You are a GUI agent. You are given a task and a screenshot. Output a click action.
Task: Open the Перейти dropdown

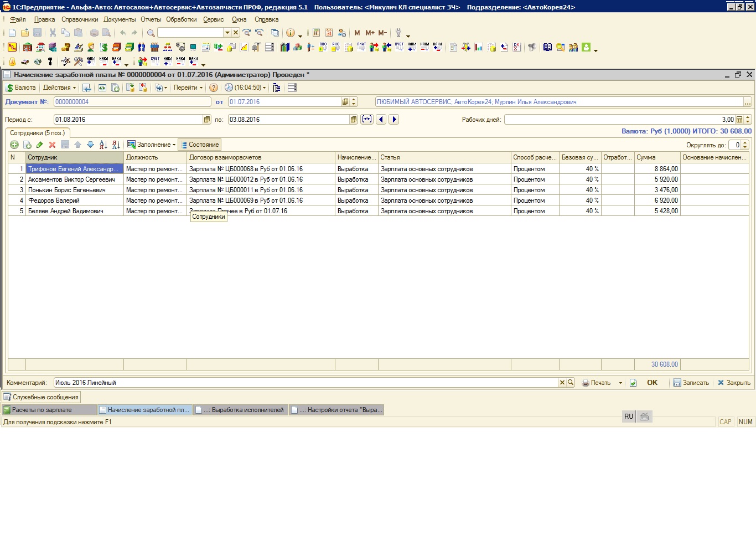188,88
